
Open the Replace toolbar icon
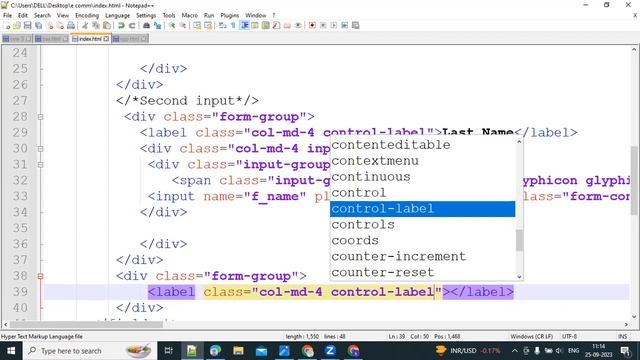click(x=157, y=25)
